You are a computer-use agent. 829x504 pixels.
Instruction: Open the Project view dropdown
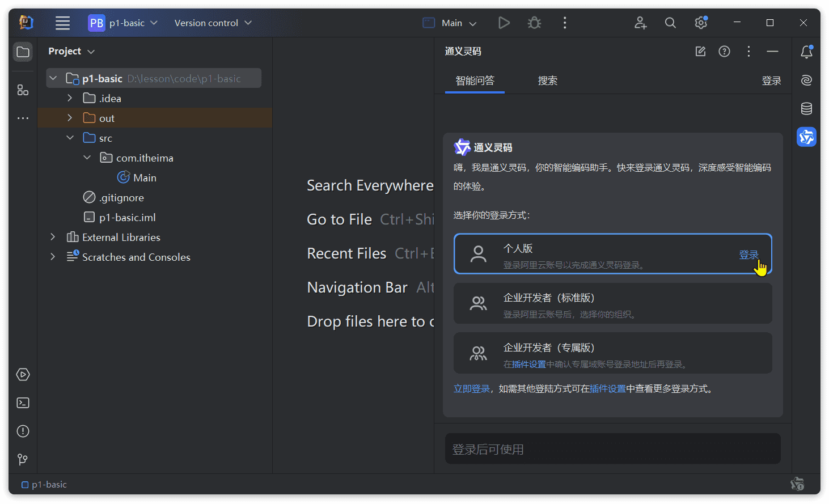71,51
